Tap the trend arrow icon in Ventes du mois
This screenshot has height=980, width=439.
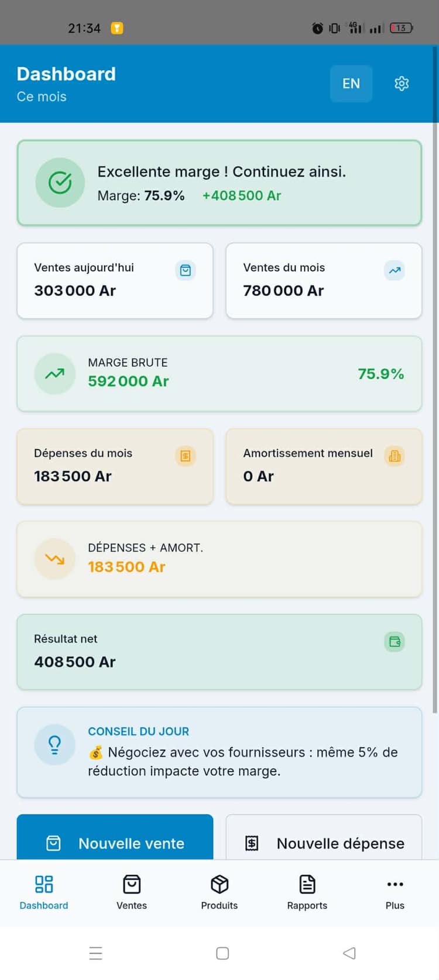click(x=395, y=270)
